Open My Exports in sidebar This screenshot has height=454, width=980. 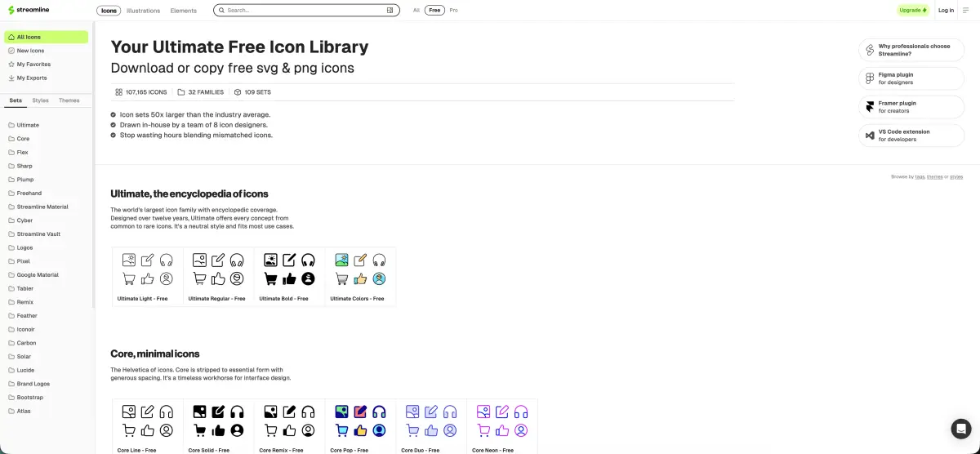(x=32, y=78)
